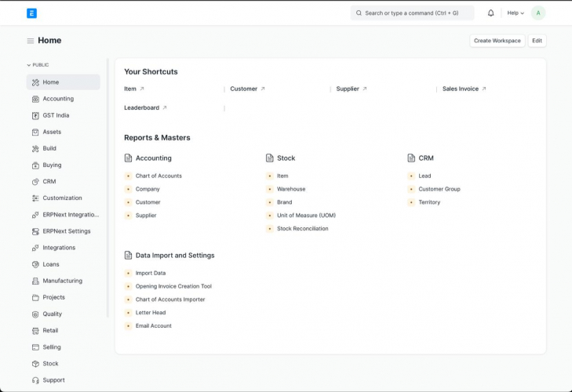Click the notification bell icon
The width and height of the screenshot is (572, 392).
[x=491, y=13]
